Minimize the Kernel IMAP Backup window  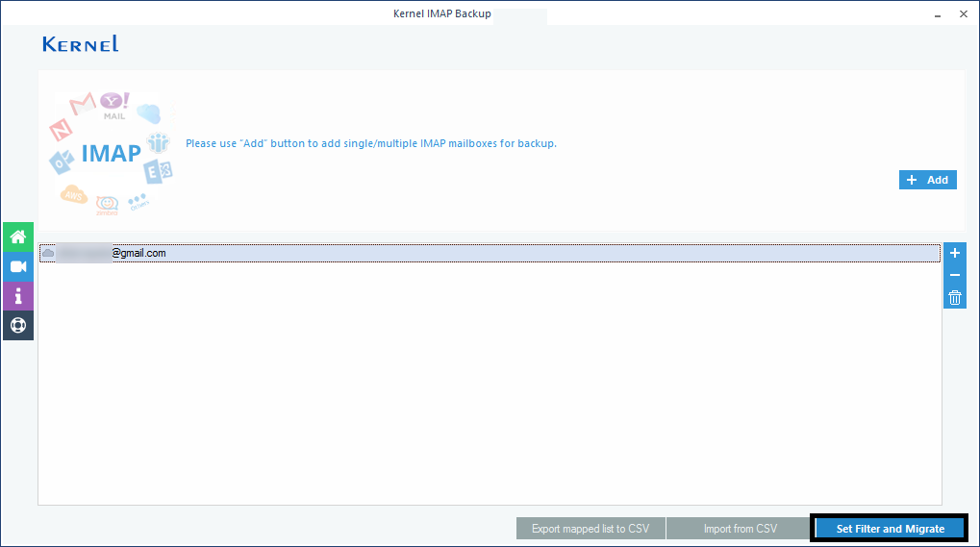[x=938, y=14]
